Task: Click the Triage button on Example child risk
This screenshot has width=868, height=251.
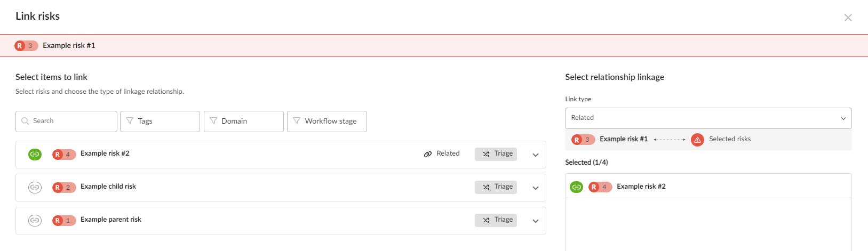Action: pyautogui.click(x=496, y=187)
